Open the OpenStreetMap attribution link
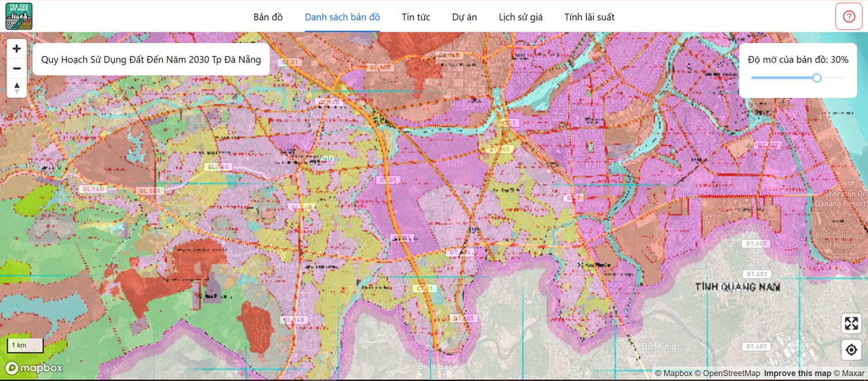 (727, 373)
